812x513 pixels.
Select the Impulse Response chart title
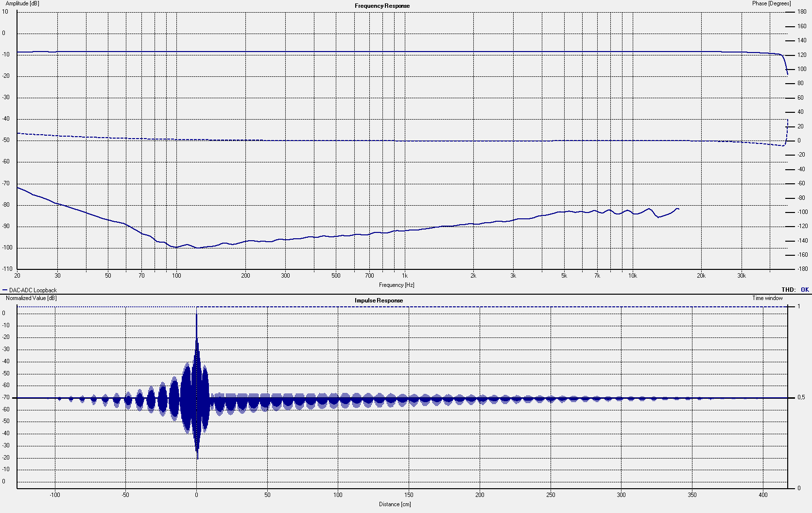[x=379, y=301]
